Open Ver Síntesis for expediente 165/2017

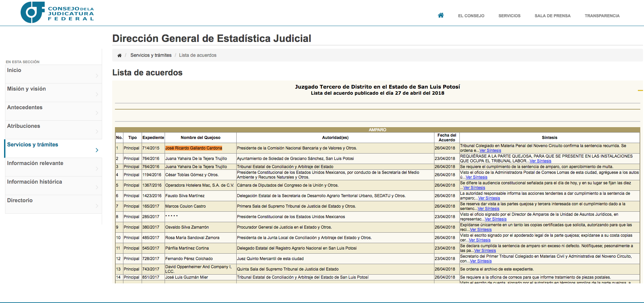[488, 209]
